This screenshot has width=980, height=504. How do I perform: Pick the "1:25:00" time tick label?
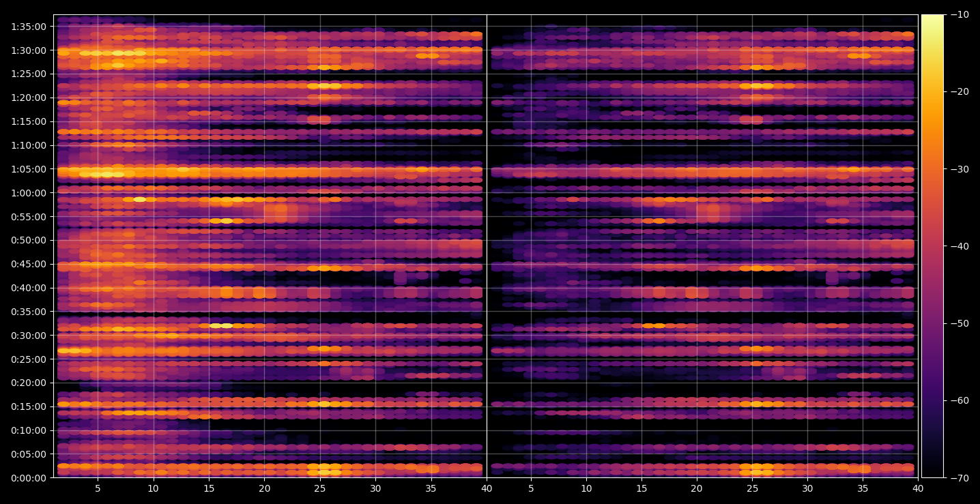click(29, 74)
